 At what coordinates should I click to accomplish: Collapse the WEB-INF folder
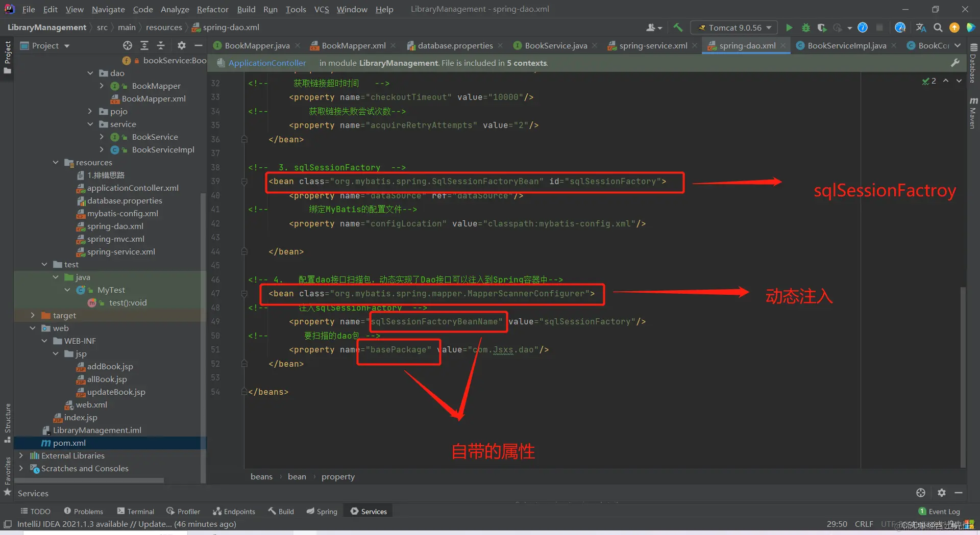click(x=44, y=341)
